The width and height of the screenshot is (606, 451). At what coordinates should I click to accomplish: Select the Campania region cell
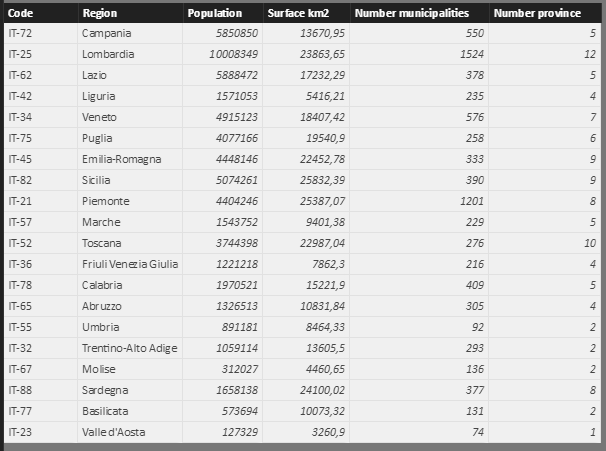pos(105,33)
